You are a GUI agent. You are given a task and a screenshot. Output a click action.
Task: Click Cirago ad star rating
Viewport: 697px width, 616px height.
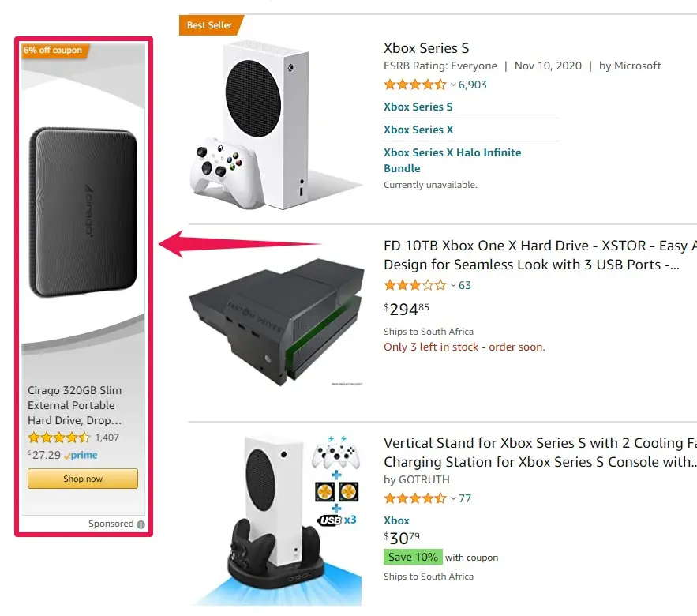59,438
